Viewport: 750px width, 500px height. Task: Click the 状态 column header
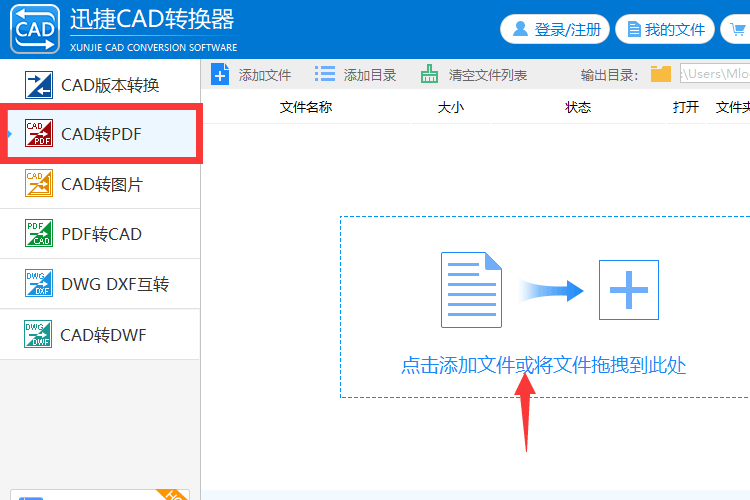click(578, 107)
